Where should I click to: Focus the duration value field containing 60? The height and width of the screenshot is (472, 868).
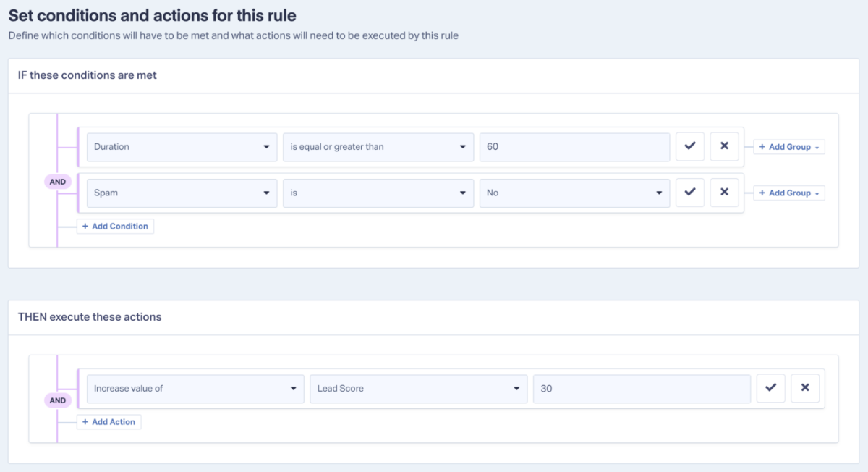(x=574, y=147)
